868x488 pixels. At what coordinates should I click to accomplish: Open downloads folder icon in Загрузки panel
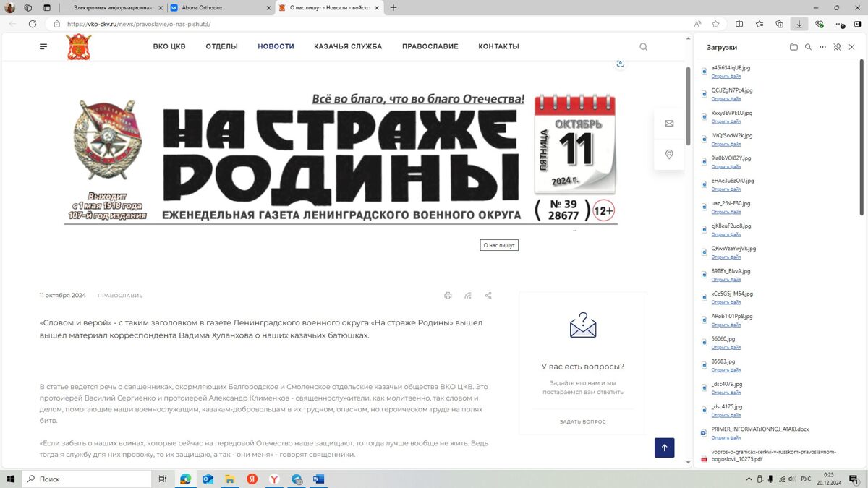[x=793, y=47]
